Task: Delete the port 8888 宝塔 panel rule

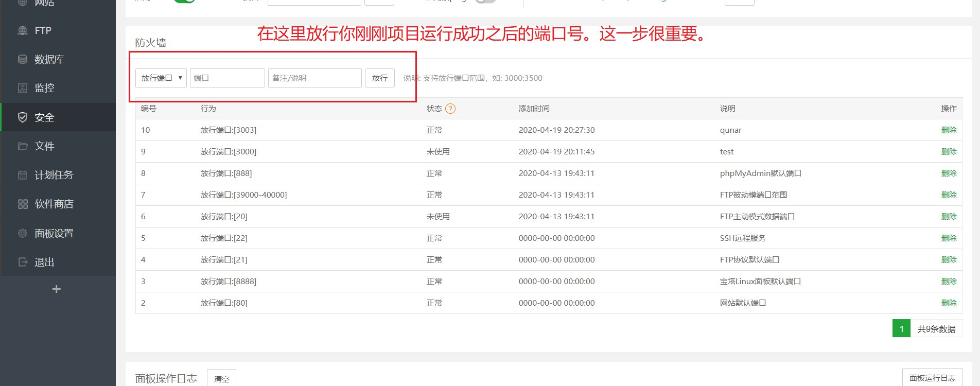Action: [949, 282]
